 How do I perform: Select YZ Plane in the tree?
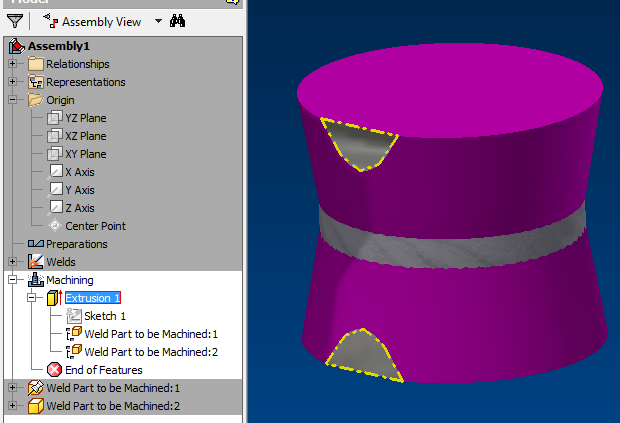click(85, 118)
